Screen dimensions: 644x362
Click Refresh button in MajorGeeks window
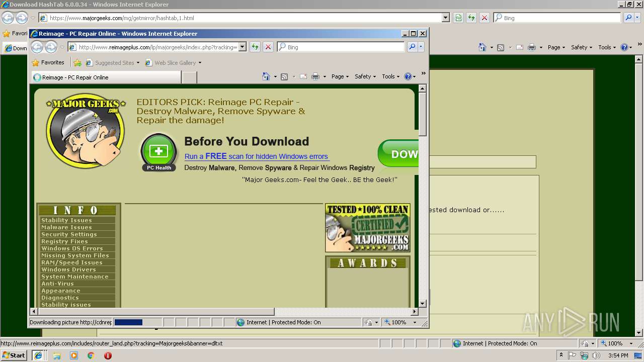[471, 18]
